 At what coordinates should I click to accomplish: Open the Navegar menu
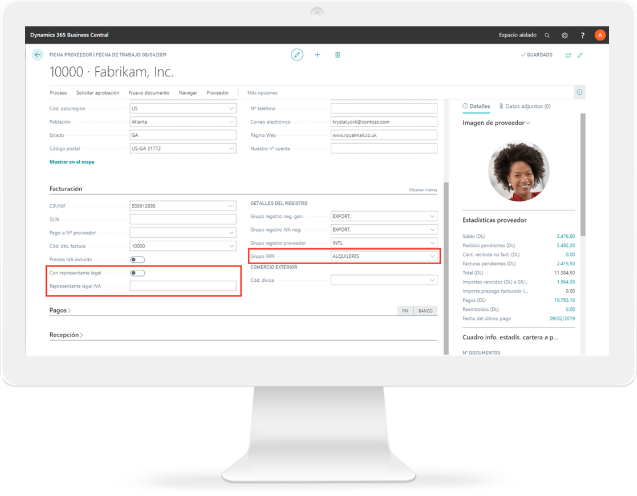[x=187, y=92]
